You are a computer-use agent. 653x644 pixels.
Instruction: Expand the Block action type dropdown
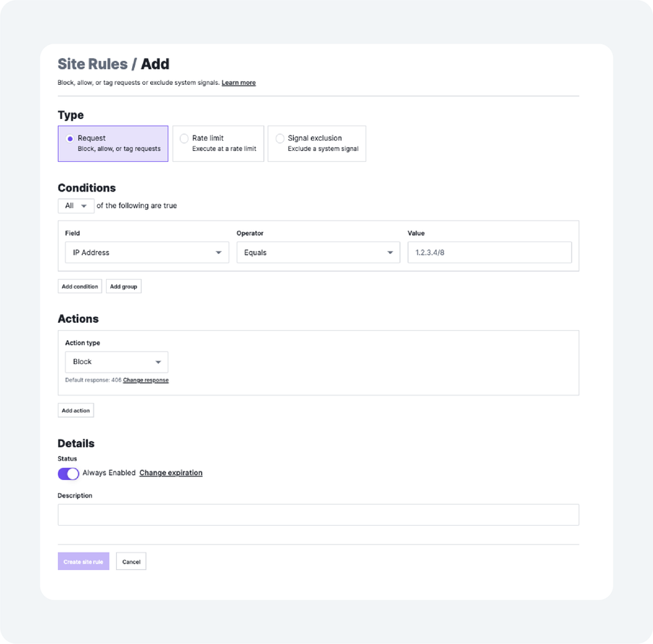pyautogui.click(x=116, y=362)
